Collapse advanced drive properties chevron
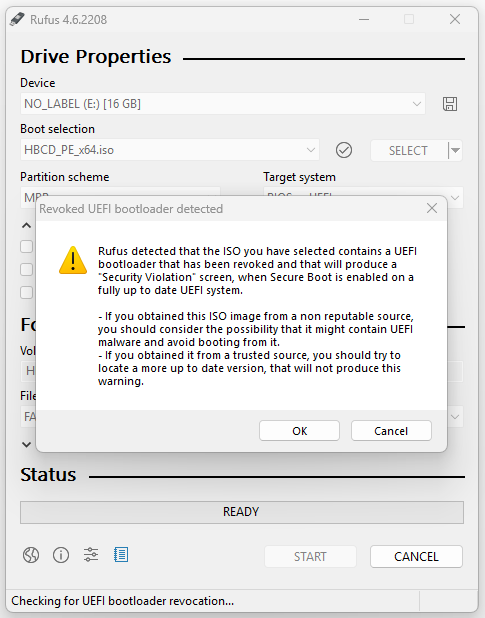 (x=26, y=225)
